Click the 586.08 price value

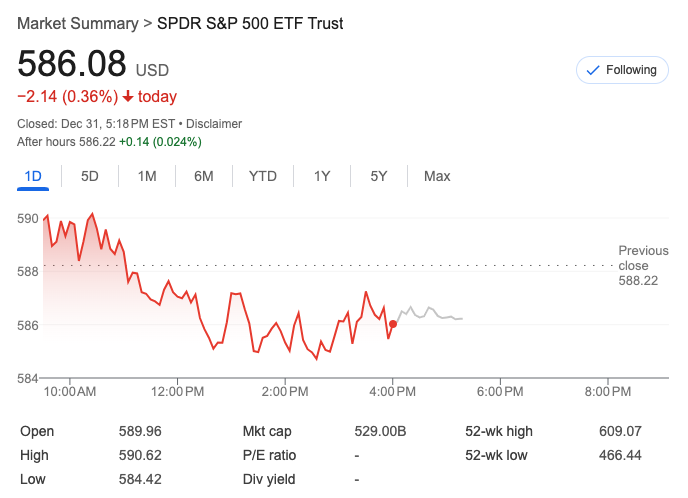point(72,64)
